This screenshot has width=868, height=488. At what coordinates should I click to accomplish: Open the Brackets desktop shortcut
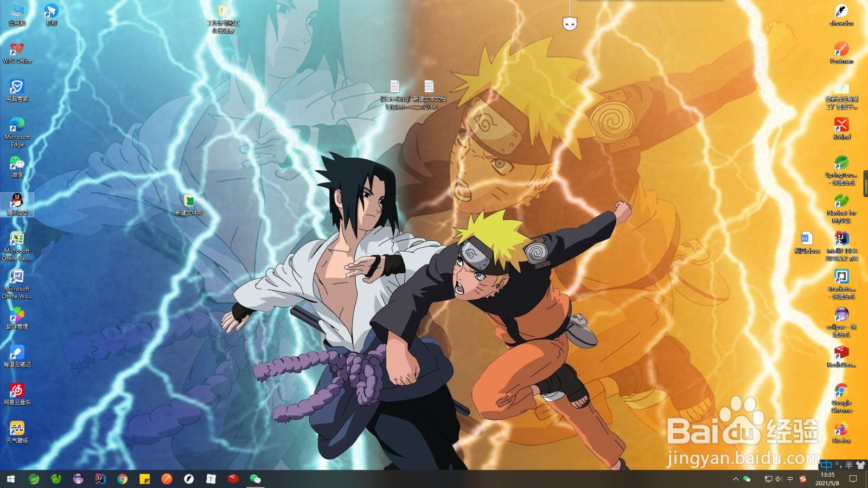click(x=841, y=285)
